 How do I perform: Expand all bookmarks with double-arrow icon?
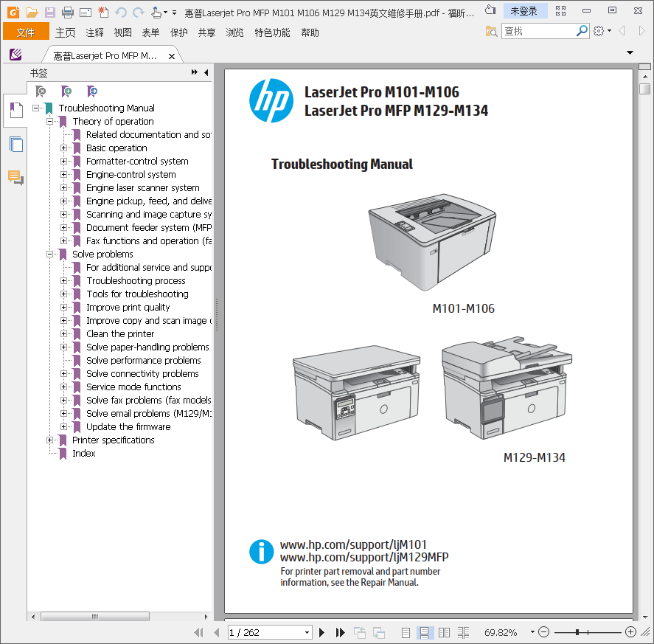[x=195, y=72]
